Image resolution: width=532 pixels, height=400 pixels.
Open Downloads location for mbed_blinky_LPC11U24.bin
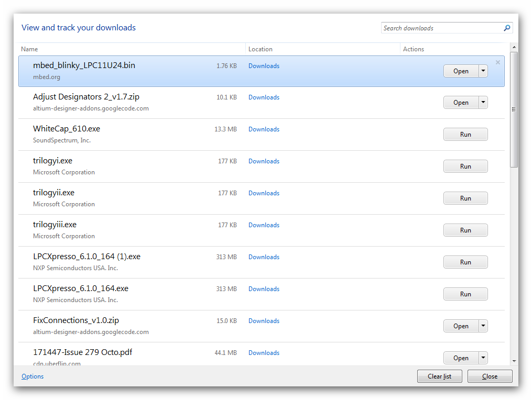coord(264,66)
